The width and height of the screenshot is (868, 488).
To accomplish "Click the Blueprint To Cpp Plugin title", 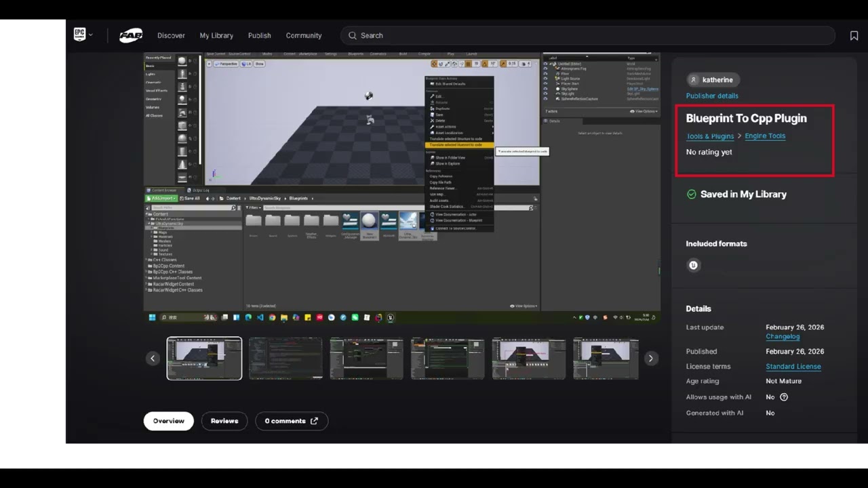I will pyautogui.click(x=746, y=118).
